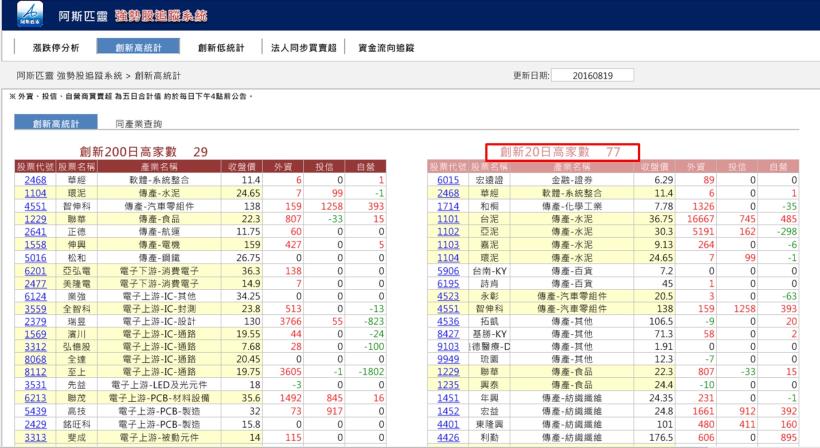Click the 阿斯匹靈 logo icon in header
Viewport: 820px width, 448px height.
point(30,14)
